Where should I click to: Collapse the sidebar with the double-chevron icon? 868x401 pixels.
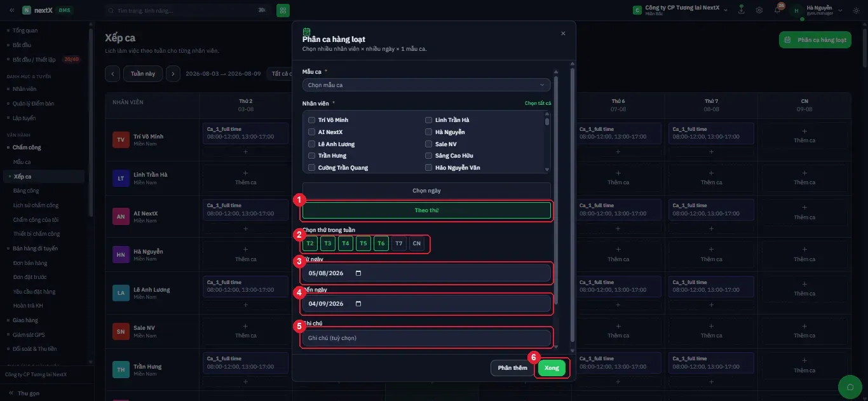(x=12, y=10)
